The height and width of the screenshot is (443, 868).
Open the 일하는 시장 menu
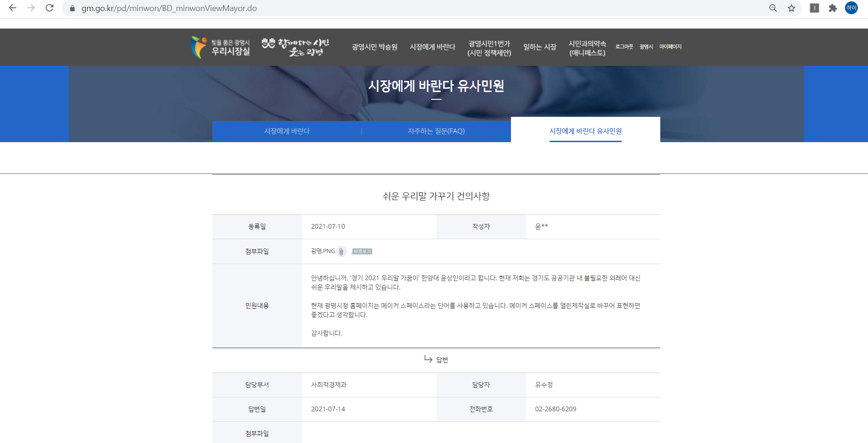[539, 47]
